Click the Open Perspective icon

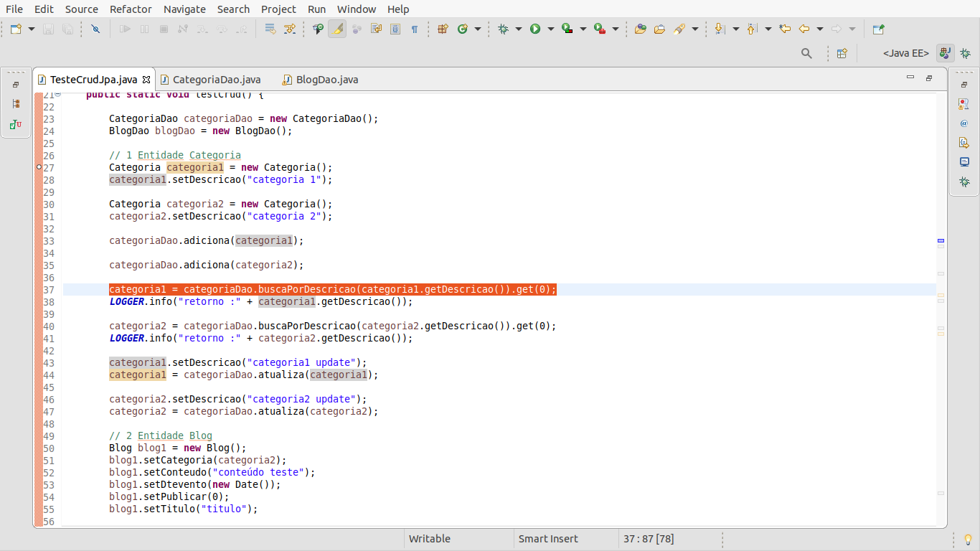click(x=842, y=53)
